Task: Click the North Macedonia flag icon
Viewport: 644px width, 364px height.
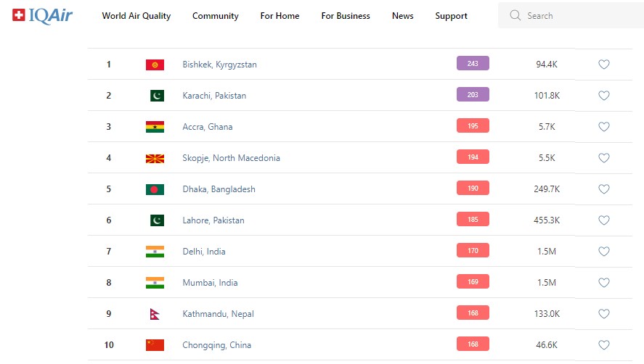Action: coord(155,158)
